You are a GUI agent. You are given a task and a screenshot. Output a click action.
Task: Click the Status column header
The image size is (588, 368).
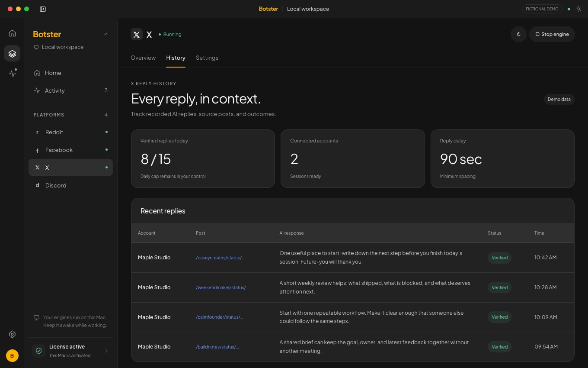click(x=494, y=233)
